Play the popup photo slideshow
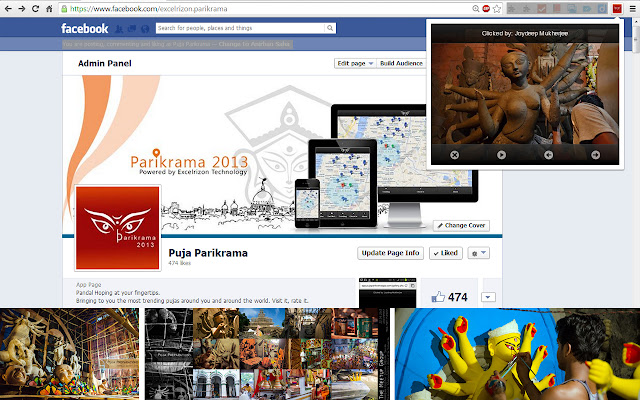 501,155
